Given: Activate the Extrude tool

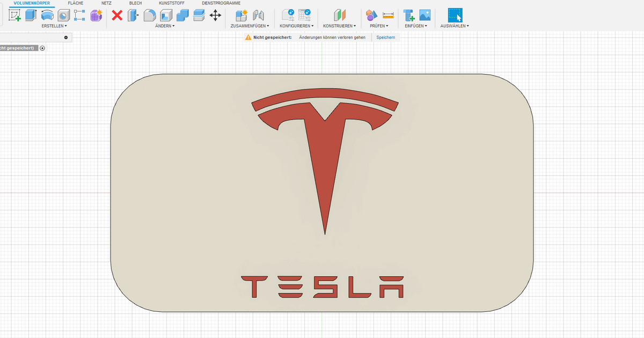Looking at the screenshot, I should click(x=31, y=16).
